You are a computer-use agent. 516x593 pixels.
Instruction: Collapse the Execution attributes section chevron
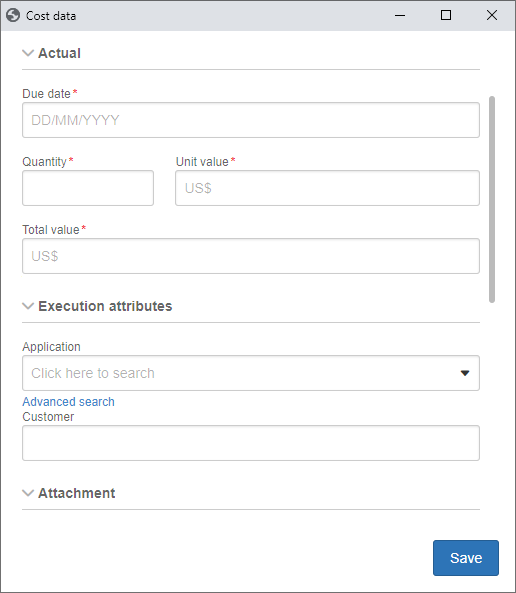(x=28, y=306)
